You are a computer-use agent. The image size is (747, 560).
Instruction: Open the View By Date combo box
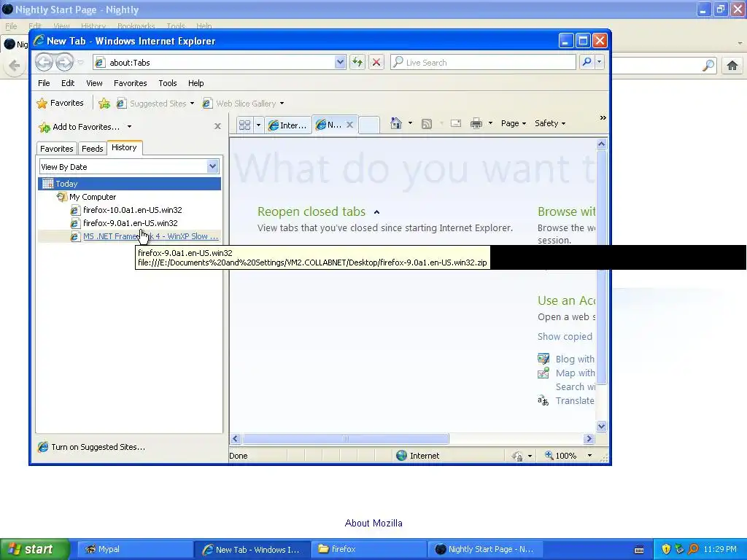129,167
